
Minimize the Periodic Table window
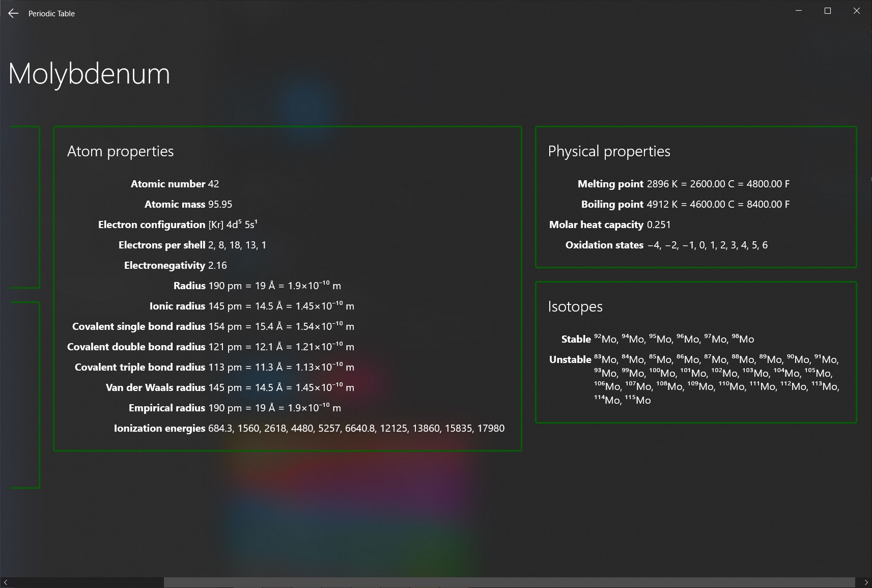pos(799,11)
